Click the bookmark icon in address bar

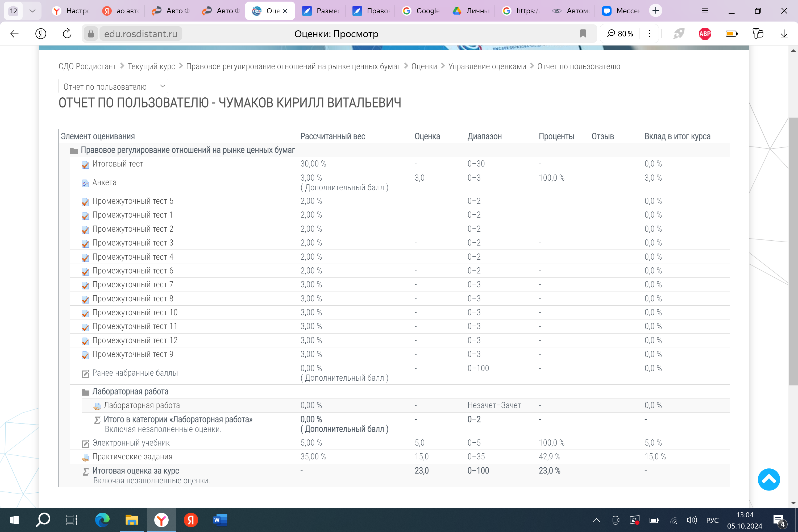coord(583,34)
